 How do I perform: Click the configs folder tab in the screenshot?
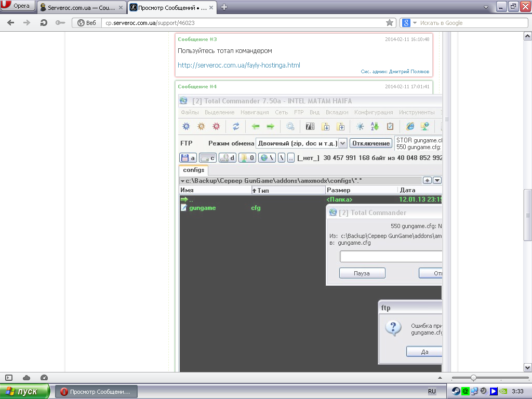[x=193, y=170]
